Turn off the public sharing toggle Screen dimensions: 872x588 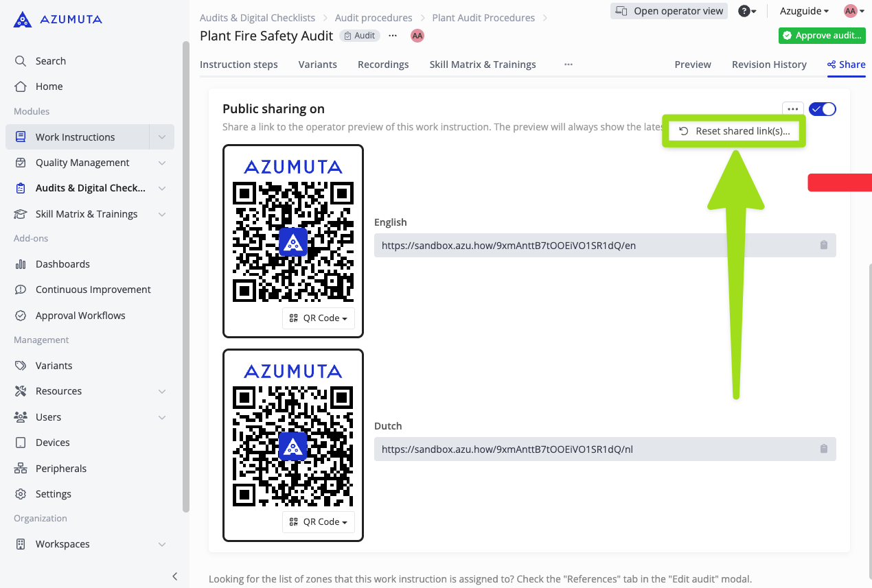822,109
